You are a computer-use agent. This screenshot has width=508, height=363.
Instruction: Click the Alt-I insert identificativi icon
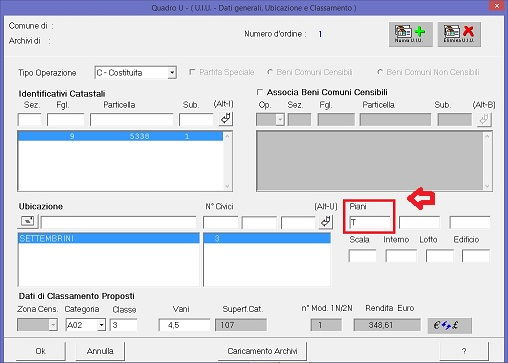[226, 119]
